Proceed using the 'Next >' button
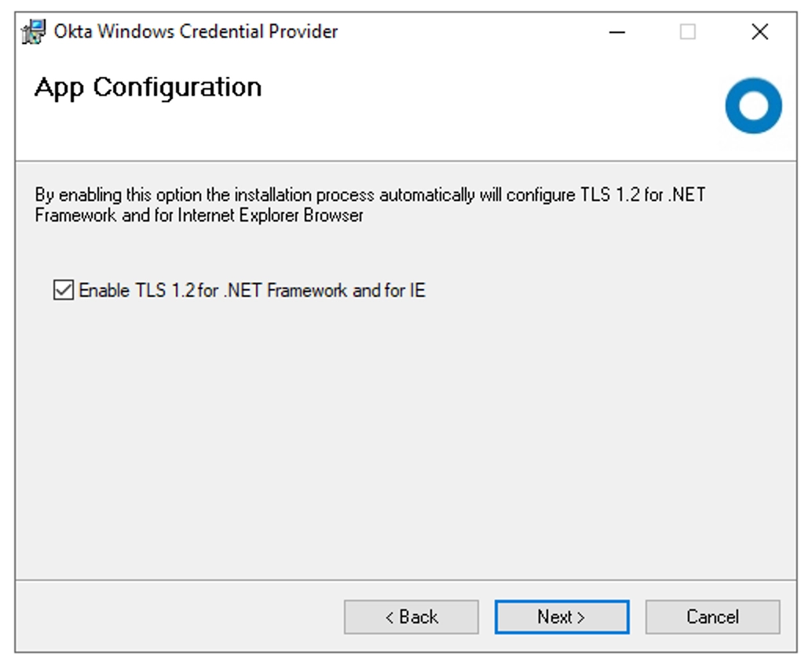Screen dimensions: 812x669 [x=561, y=616]
